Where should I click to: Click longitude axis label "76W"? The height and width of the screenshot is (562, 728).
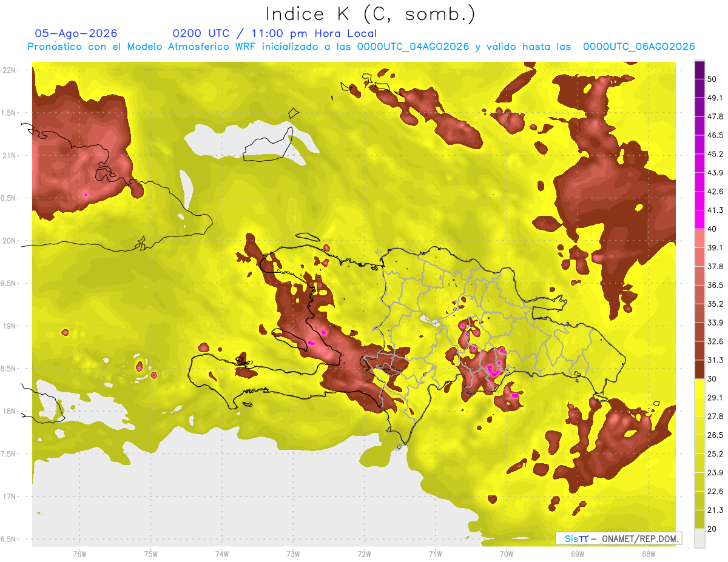[x=79, y=554]
